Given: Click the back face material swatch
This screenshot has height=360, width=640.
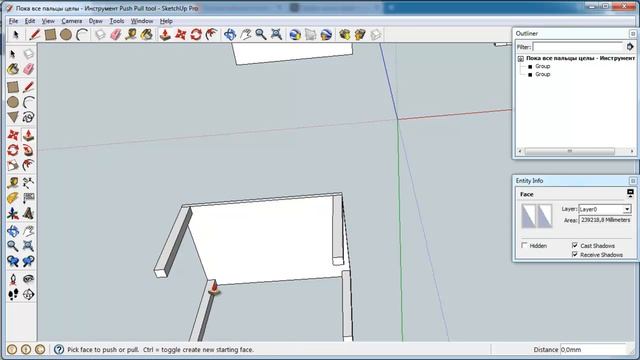Looking at the screenshot, I should (x=545, y=216).
